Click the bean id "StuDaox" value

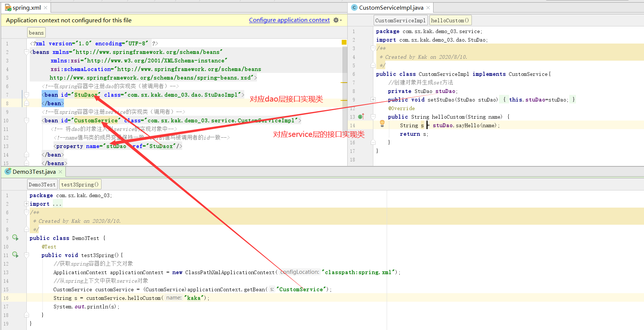pyautogui.click(x=86, y=95)
